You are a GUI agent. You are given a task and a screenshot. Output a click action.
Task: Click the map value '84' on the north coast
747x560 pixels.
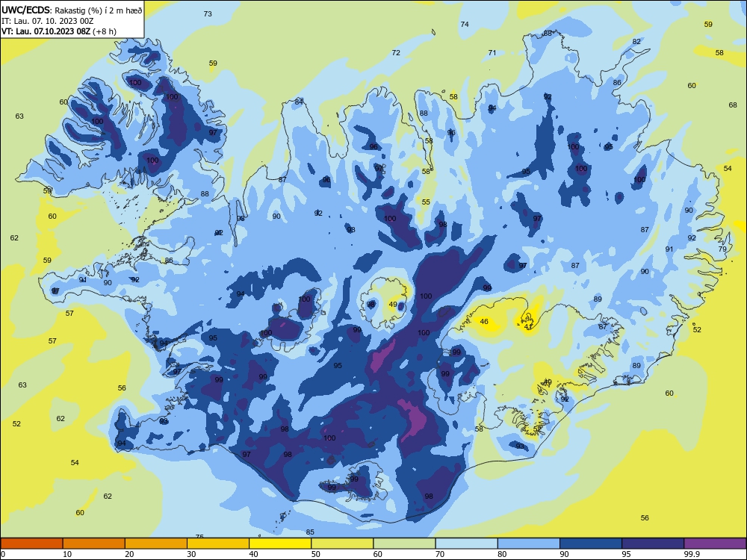pos(299,102)
